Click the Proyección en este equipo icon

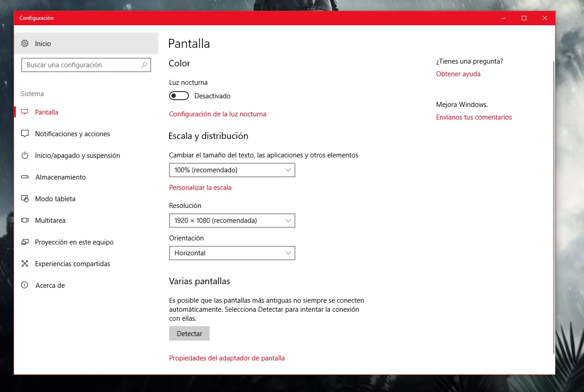25,242
